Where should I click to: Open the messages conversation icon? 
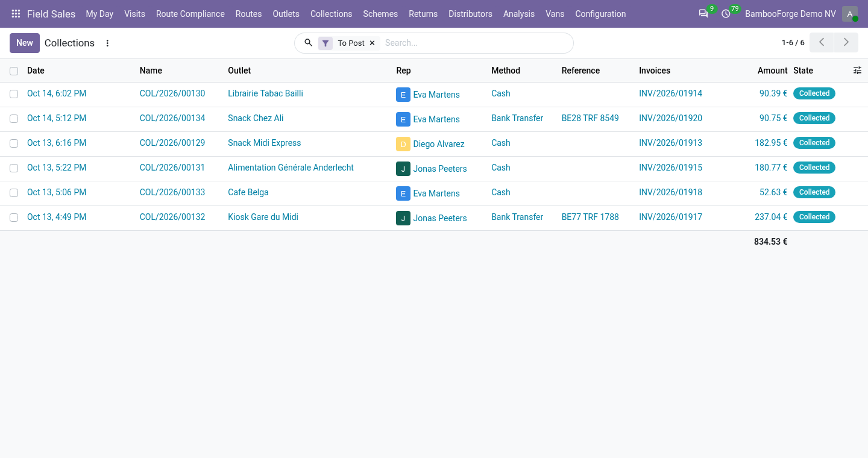[x=703, y=14]
